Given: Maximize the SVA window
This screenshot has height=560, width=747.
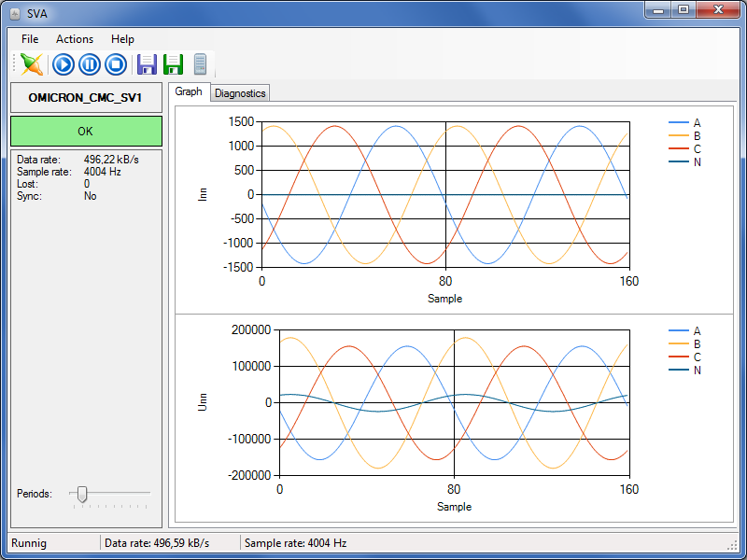Looking at the screenshot, I should [x=684, y=10].
